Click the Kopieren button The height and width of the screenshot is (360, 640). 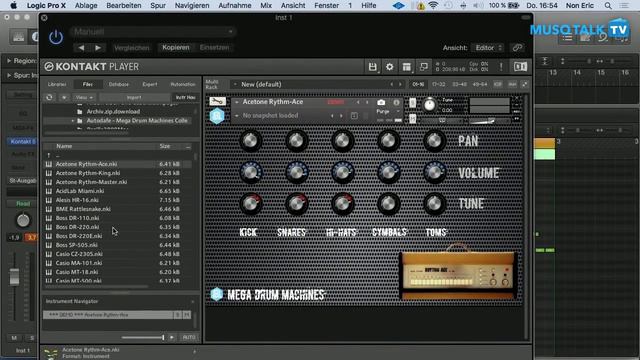point(176,48)
